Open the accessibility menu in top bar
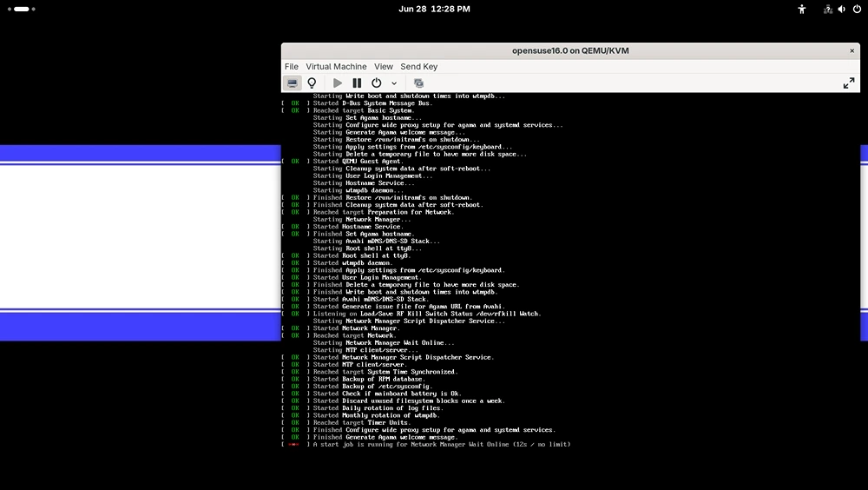 pos(801,9)
